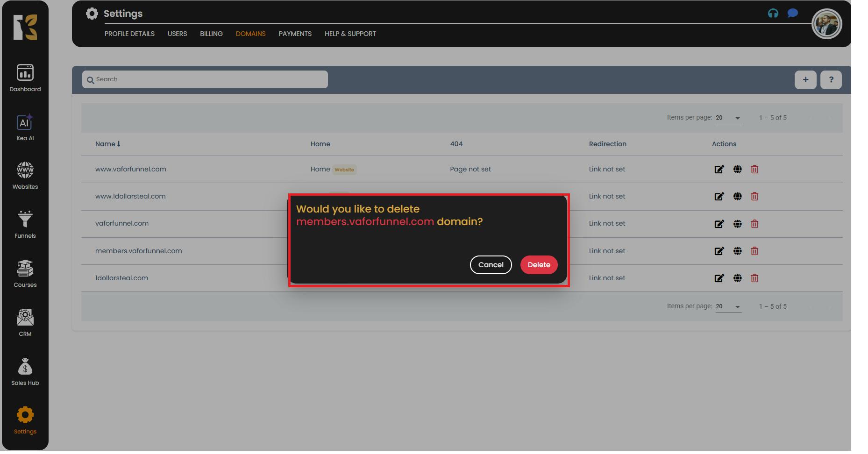
Task: Switch to the Profile Details tab
Action: pos(129,34)
